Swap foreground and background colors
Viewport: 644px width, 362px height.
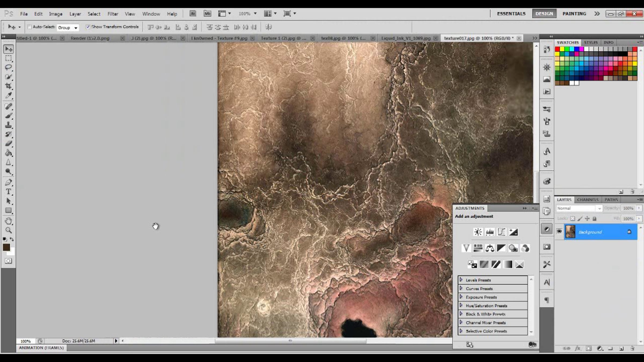click(12, 239)
